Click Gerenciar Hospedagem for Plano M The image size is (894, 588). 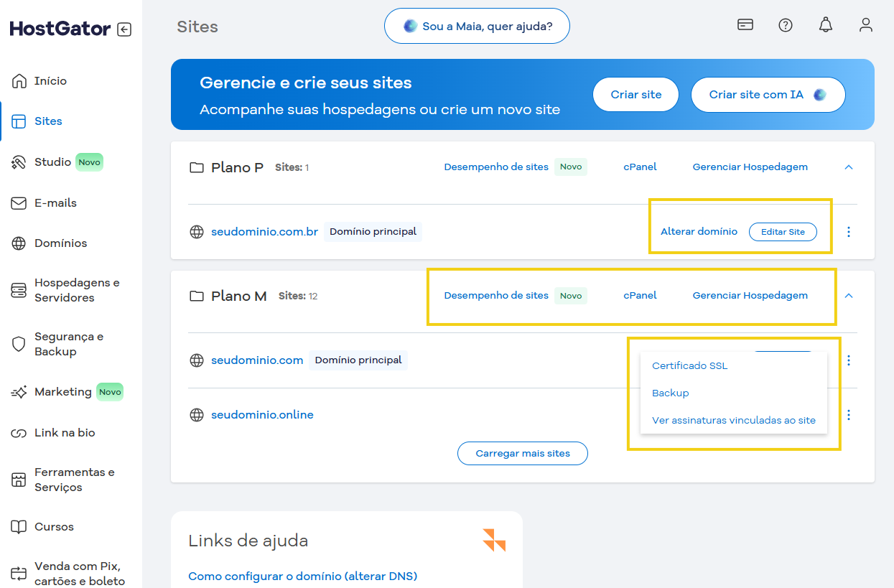click(750, 296)
